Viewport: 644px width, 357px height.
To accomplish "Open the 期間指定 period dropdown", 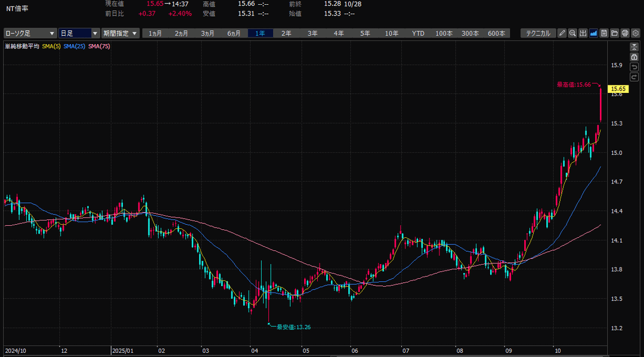I will [x=120, y=33].
